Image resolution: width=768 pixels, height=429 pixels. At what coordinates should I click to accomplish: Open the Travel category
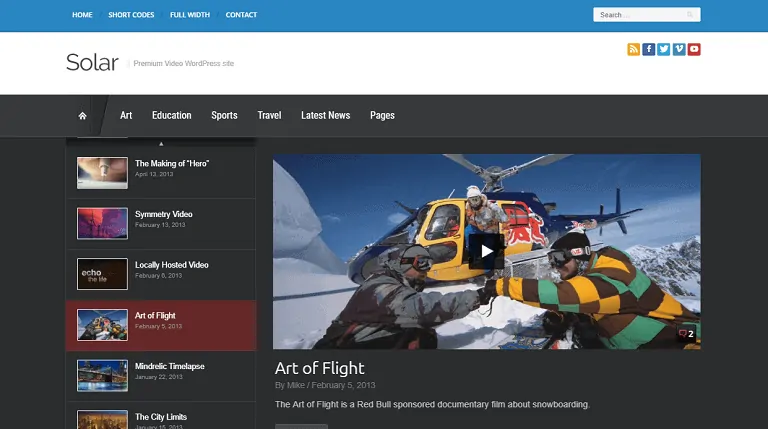pos(269,116)
